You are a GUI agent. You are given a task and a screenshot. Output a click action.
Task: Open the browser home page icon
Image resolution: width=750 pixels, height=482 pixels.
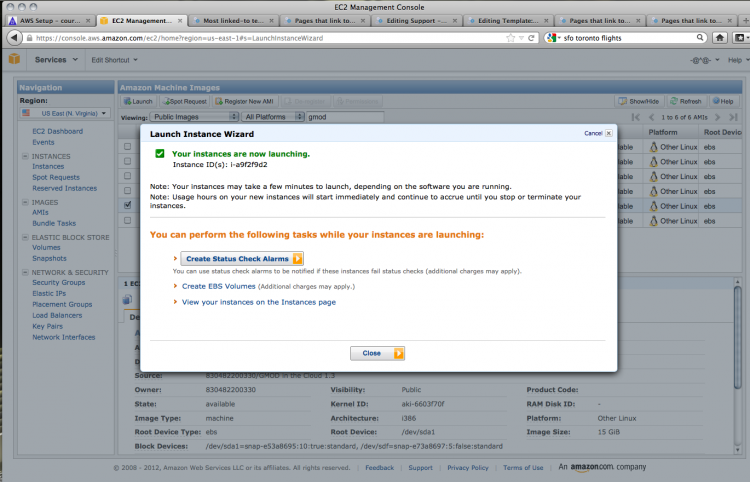pos(719,38)
